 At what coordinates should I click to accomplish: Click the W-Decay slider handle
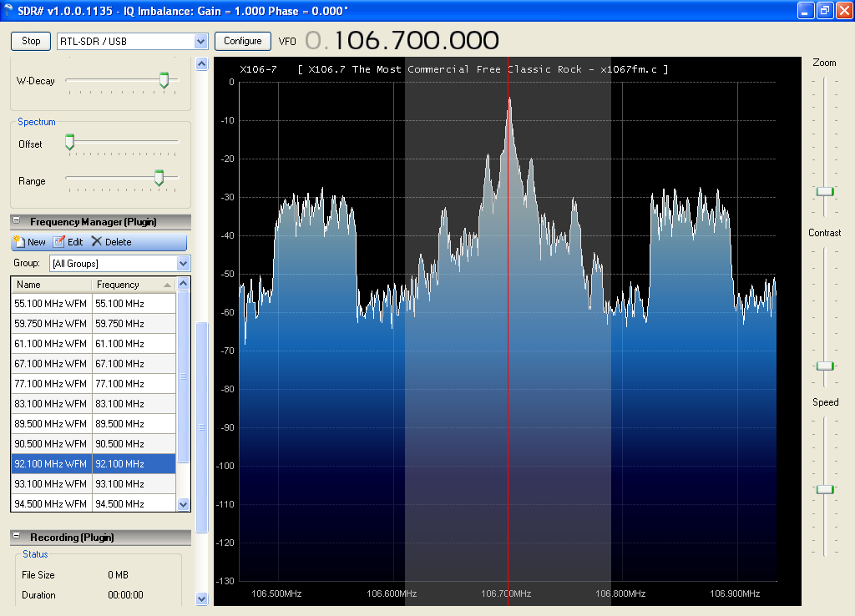[164, 80]
